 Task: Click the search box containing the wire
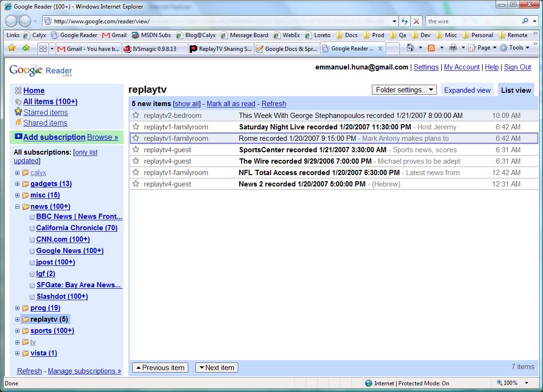point(473,21)
